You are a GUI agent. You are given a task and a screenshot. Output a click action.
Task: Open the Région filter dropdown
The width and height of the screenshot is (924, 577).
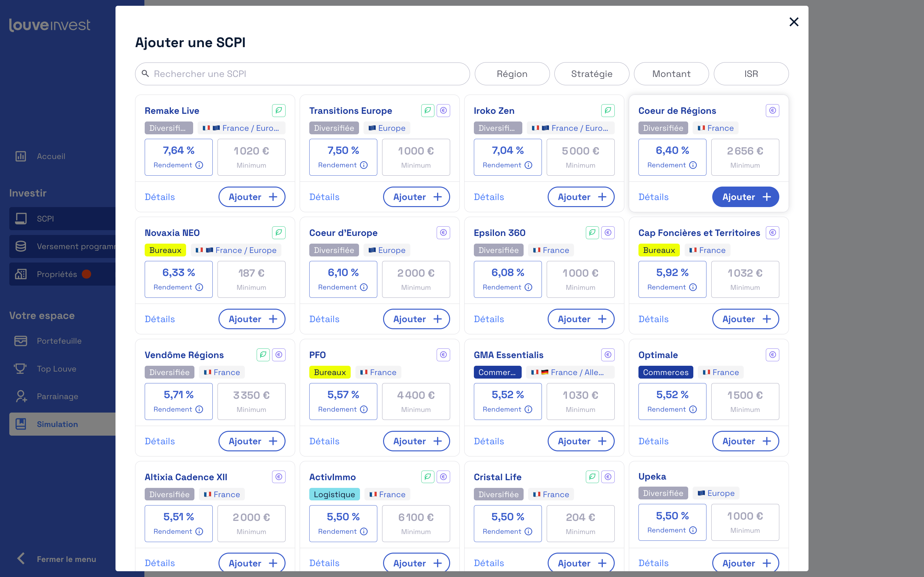tap(512, 74)
